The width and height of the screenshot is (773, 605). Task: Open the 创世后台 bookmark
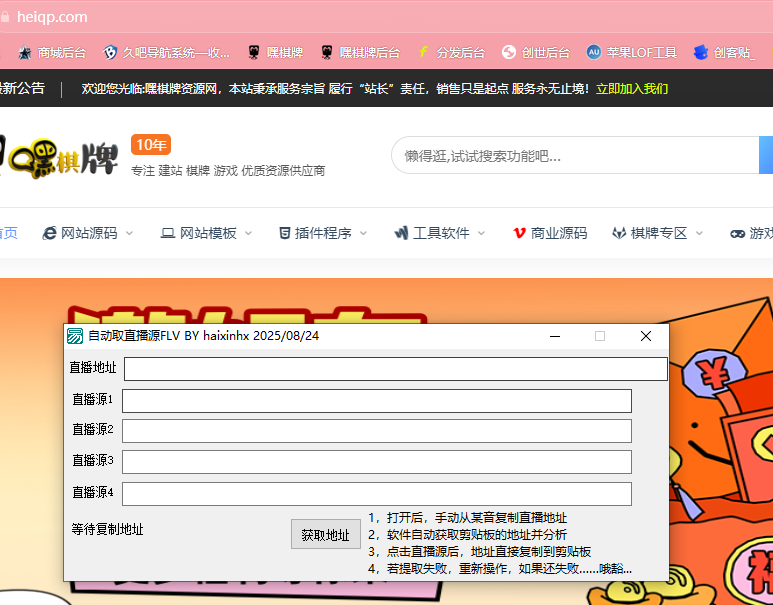click(x=536, y=52)
